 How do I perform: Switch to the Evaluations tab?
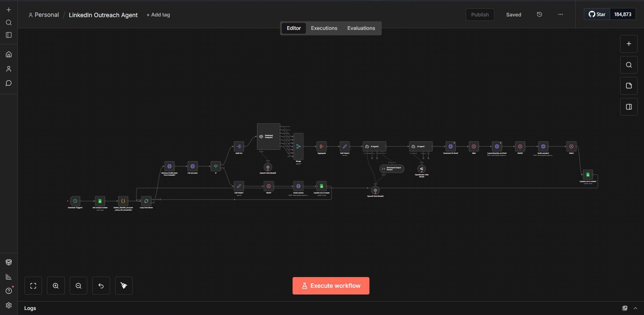(x=361, y=28)
